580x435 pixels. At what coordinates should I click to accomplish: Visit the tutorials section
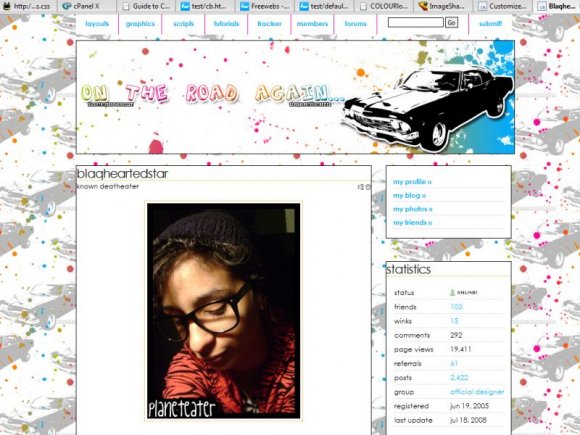[x=226, y=24]
